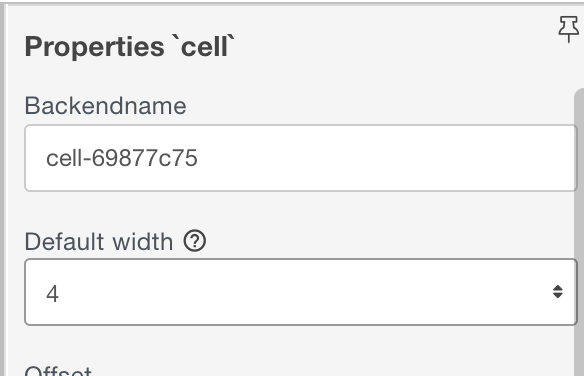The height and width of the screenshot is (376, 584).
Task: Show tooltip via question mark circle icon
Action: [194, 241]
